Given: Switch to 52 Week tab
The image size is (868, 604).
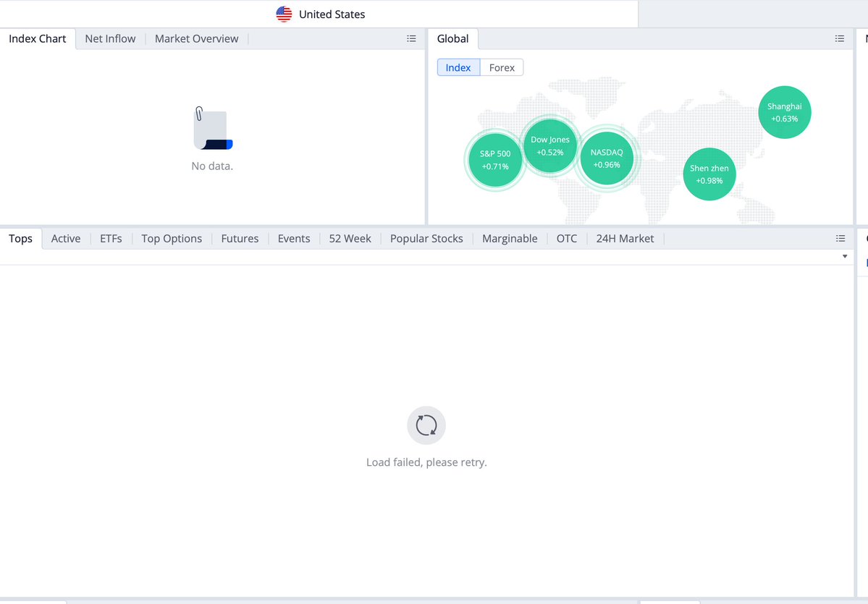Looking at the screenshot, I should [350, 239].
